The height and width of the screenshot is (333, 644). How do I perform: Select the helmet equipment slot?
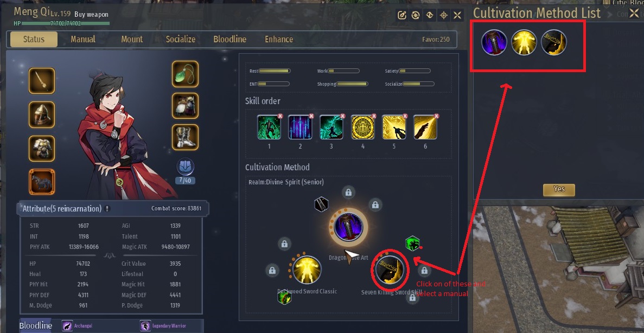pyautogui.click(x=41, y=114)
